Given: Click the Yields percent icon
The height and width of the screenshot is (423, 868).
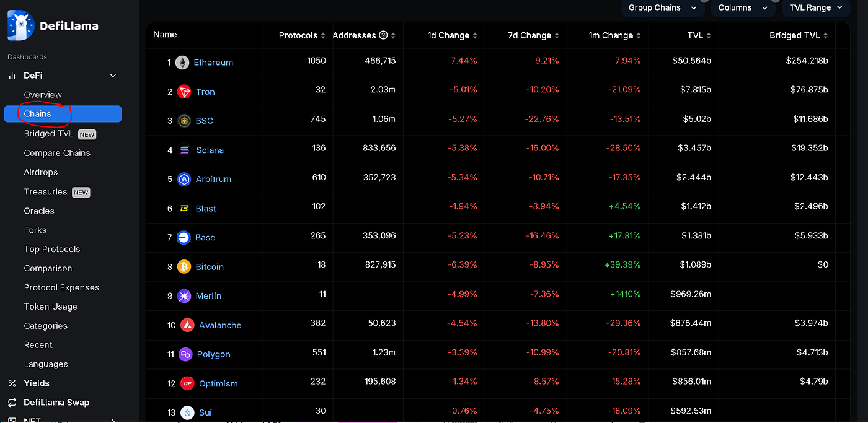Looking at the screenshot, I should pos(12,383).
